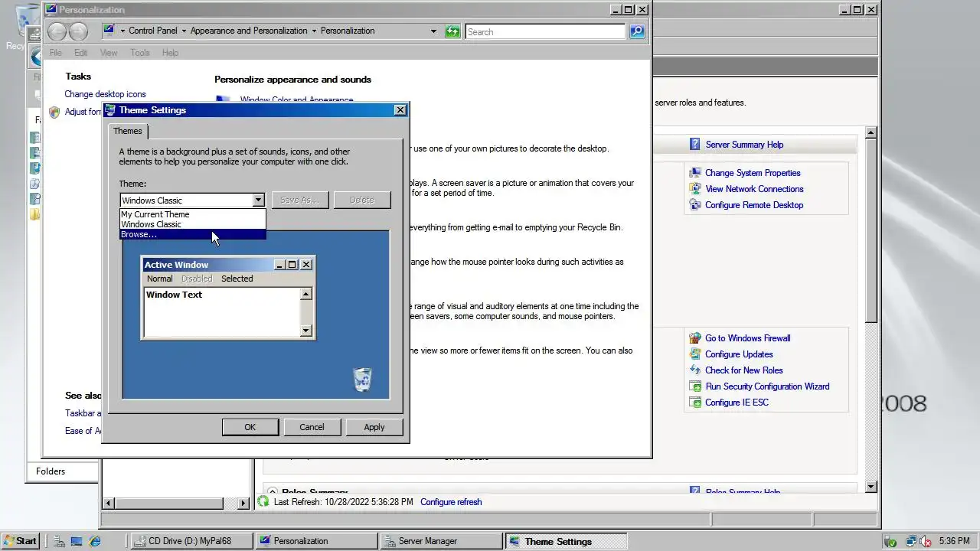
Task: Click Change desktop icons link
Action: tap(105, 94)
